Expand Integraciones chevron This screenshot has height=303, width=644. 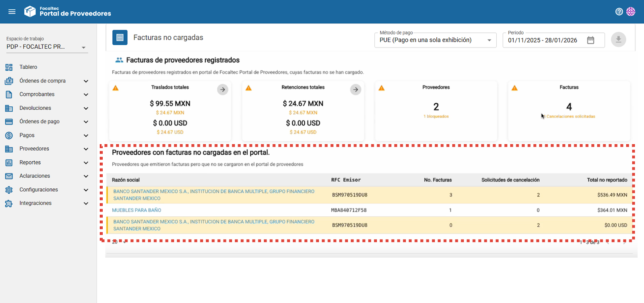86,203
